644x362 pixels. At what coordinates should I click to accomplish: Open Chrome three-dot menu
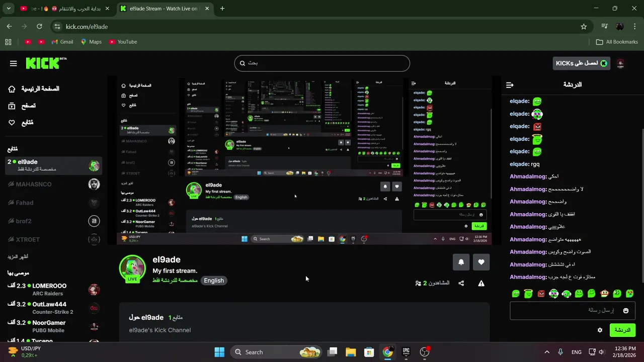[635, 27]
